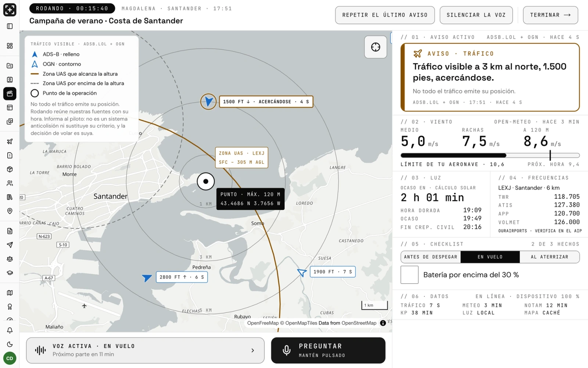Screen dimensions: 588x368
Task: Select the ADS-B aircraft at 2800 FT
Action: 147,277
